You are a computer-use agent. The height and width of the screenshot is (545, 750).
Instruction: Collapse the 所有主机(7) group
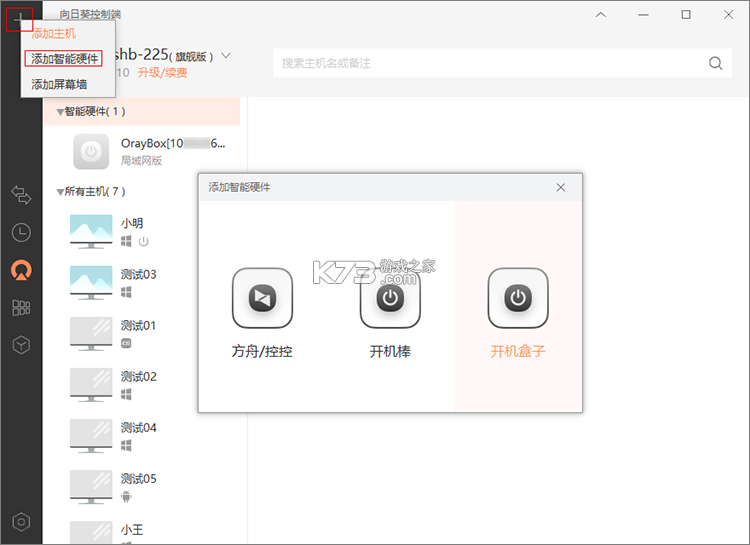pyautogui.click(x=60, y=192)
